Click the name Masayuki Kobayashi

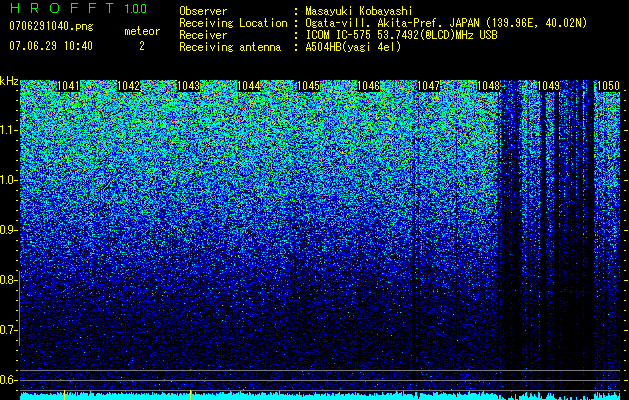point(359,11)
